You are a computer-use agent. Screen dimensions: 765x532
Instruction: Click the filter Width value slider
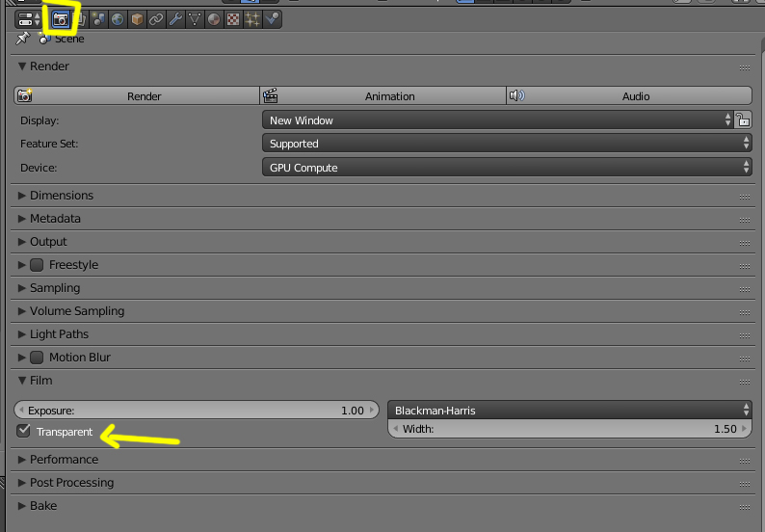click(569, 429)
